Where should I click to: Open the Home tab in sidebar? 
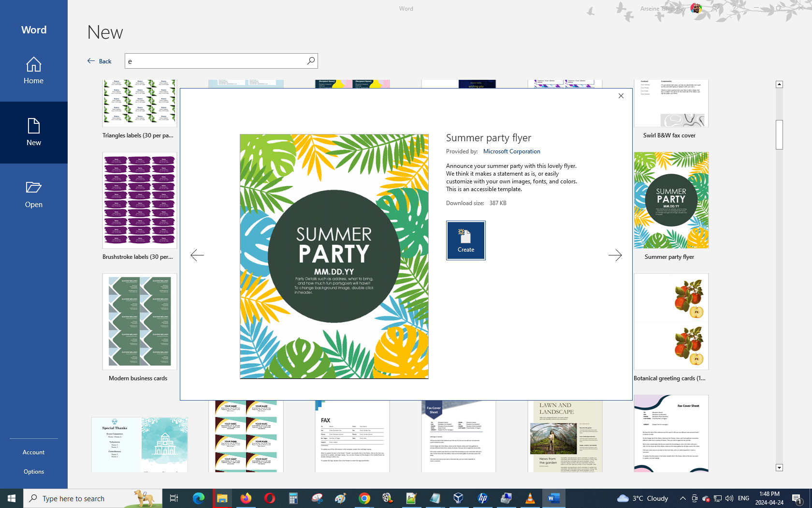coord(34,71)
